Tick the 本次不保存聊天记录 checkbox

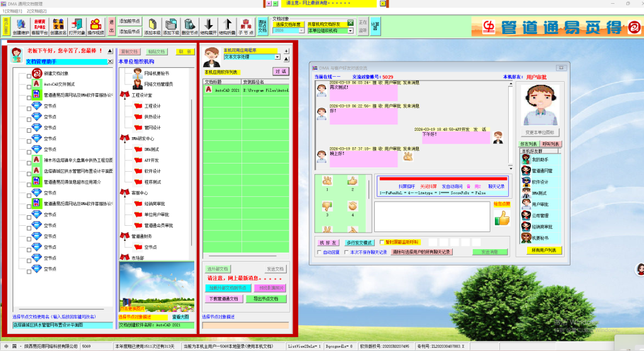pos(345,252)
